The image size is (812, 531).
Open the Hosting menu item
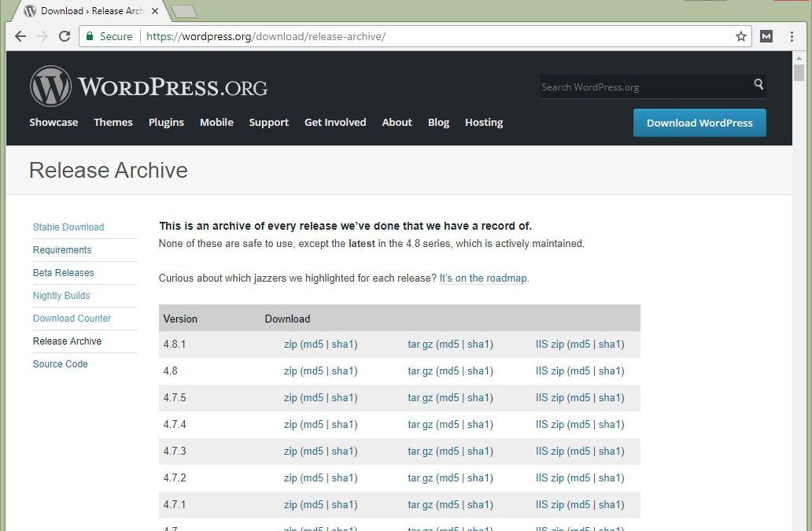point(484,122)
